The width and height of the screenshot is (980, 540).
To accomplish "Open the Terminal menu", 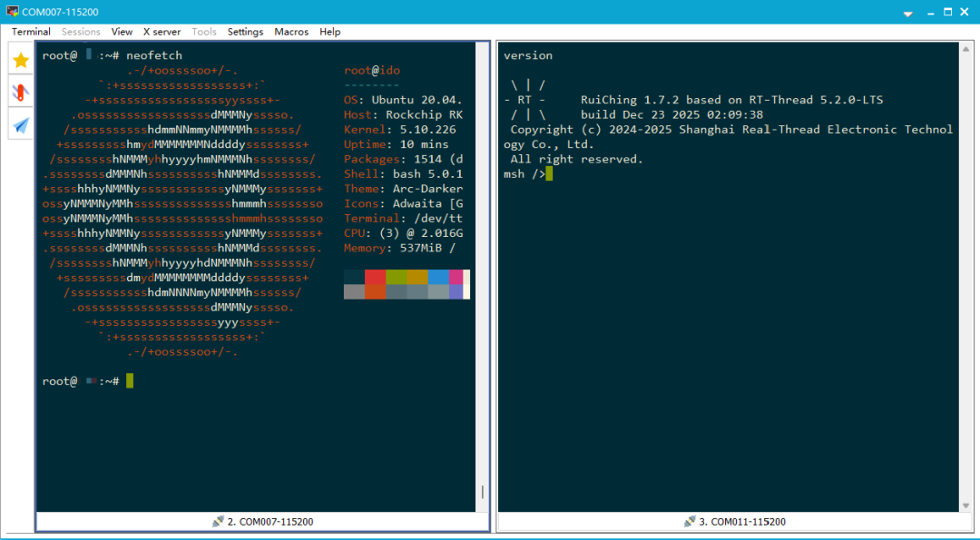I will (31, 32).
